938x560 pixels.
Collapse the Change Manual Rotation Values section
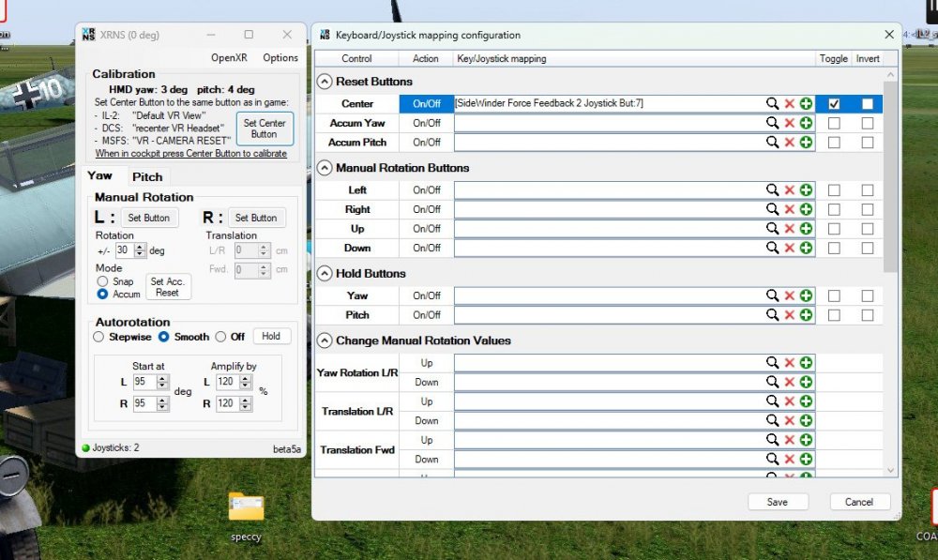click(325, 341)
